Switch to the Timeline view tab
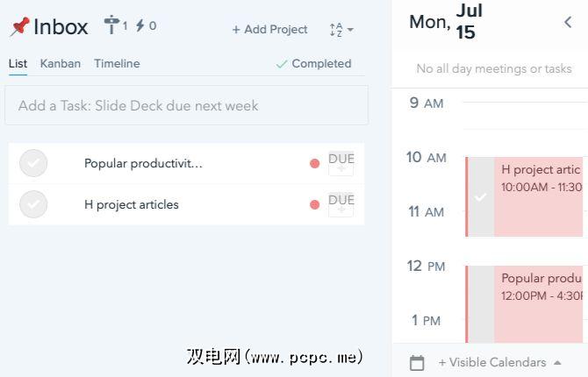 pyautogui.click(x=117, y=64)
